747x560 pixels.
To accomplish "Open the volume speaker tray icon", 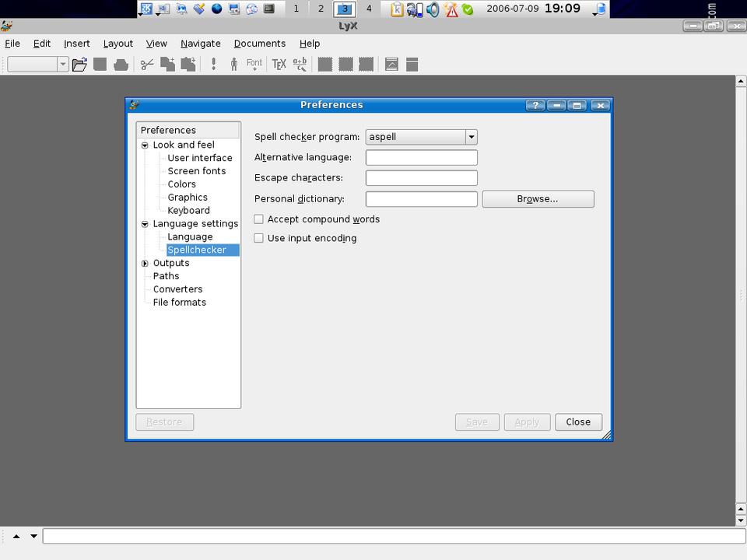I will tap(433, 9).
